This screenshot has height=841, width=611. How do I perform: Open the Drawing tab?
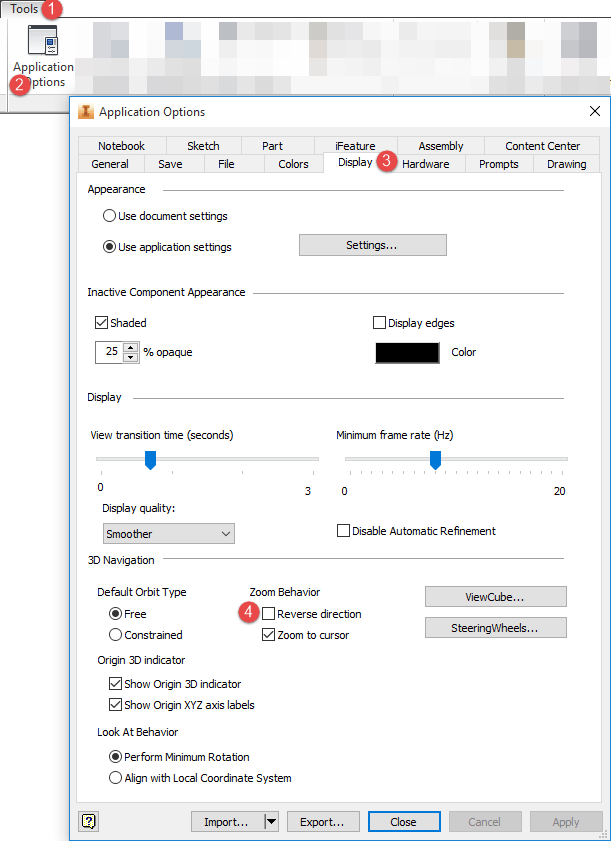pos(566,164)
